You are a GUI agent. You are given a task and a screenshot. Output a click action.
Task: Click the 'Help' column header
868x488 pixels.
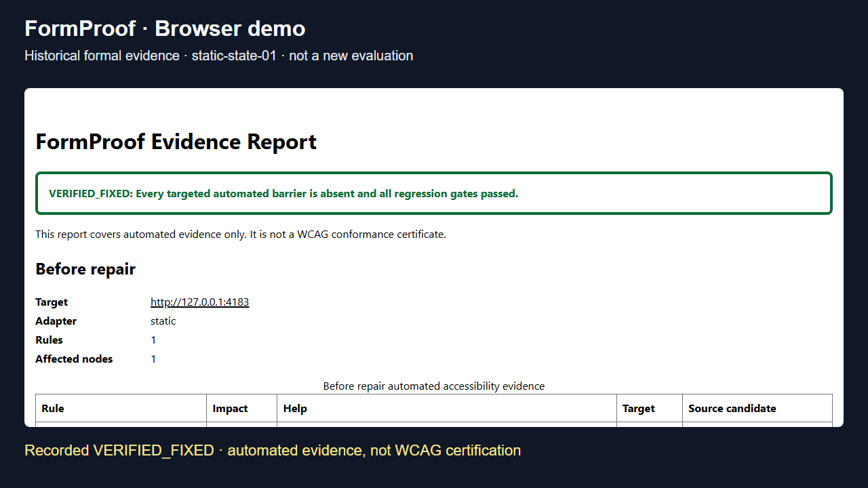[447, 409]
